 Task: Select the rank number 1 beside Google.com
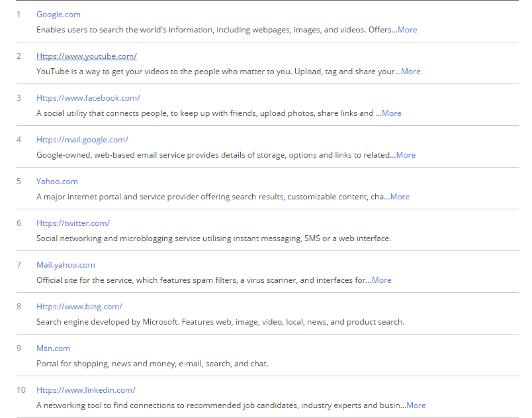[x=19, y=15]
